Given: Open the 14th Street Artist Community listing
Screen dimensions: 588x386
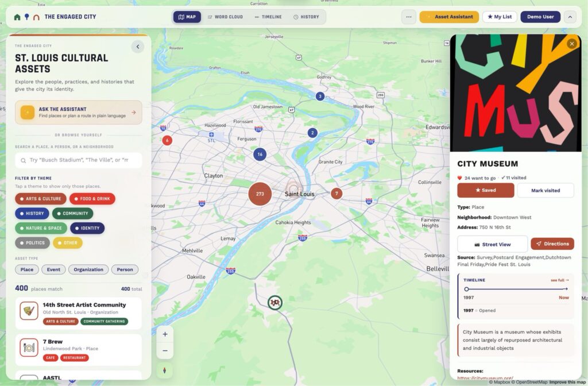Looking at the screenshot, I should (78, 313).
